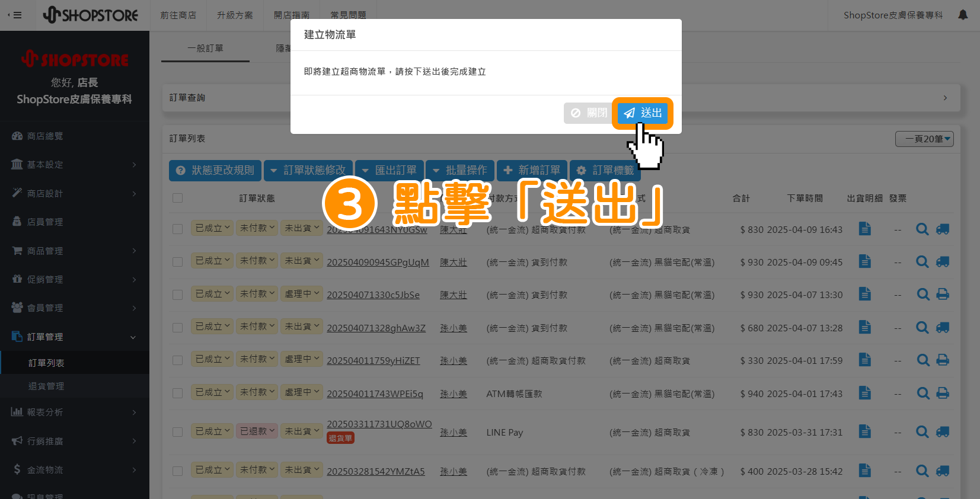Click magnifier icon for order 202504090945GPgUqM
This screenshot has width=980, height=499.
tap(922, 261)
